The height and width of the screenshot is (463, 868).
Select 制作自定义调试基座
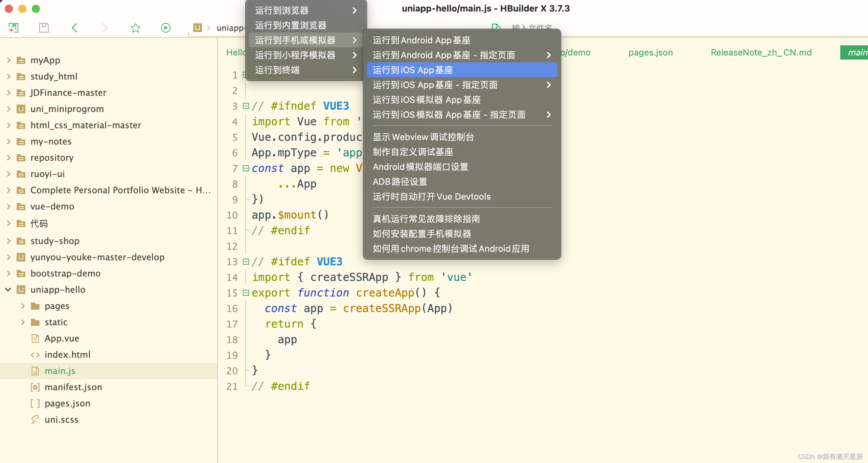point(462,152)
